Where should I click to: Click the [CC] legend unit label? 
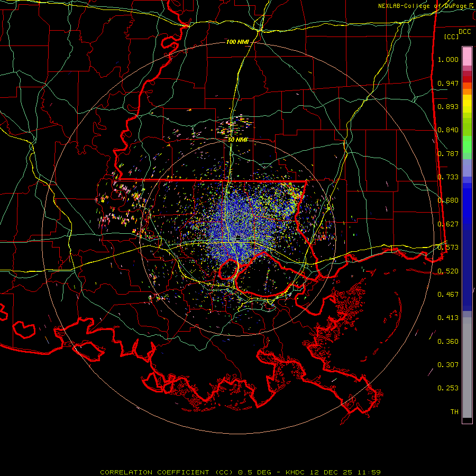click(452, 36)
